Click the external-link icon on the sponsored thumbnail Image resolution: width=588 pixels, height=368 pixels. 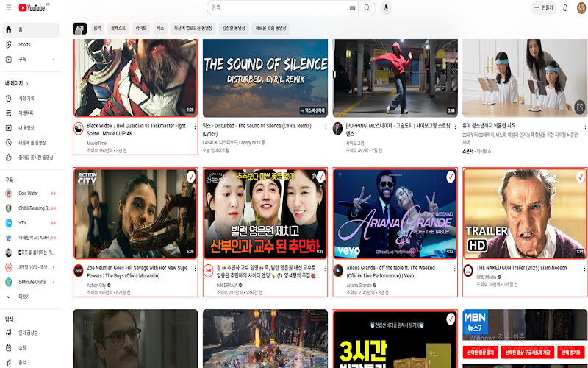point(579,107)
